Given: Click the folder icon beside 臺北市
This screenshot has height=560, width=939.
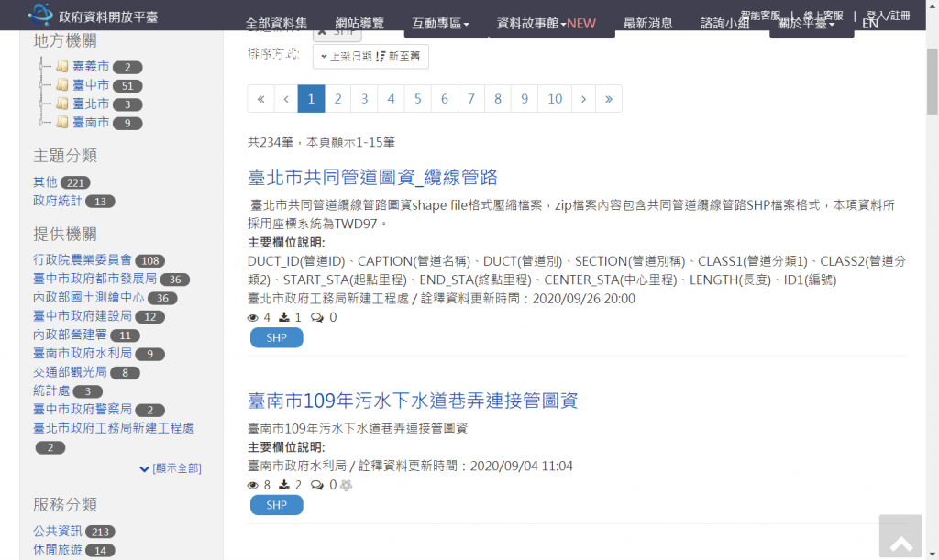Looking at the screenshot, I should (62, 104).
